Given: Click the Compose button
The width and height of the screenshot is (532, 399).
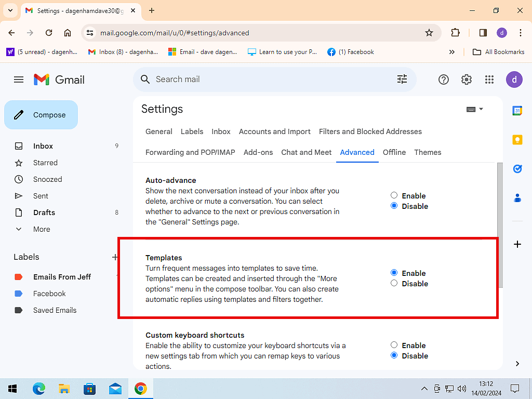Looking at the screenshot, I should click(41, 115).
